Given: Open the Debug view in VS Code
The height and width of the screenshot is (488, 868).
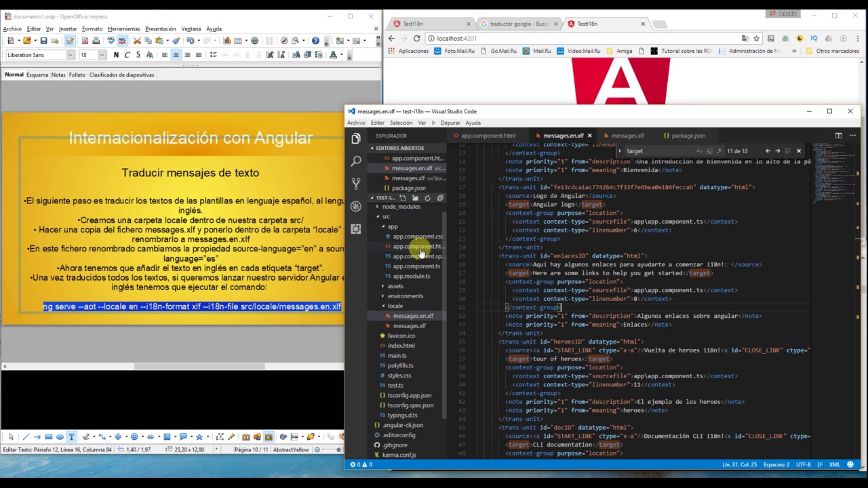Looking at the screenshot, I should pos(356,207).
